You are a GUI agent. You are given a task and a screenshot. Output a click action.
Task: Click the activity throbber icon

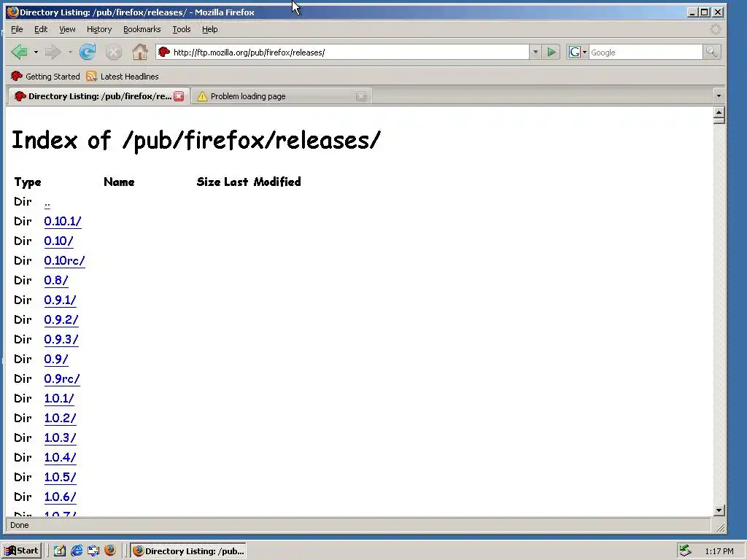point(715,29)
